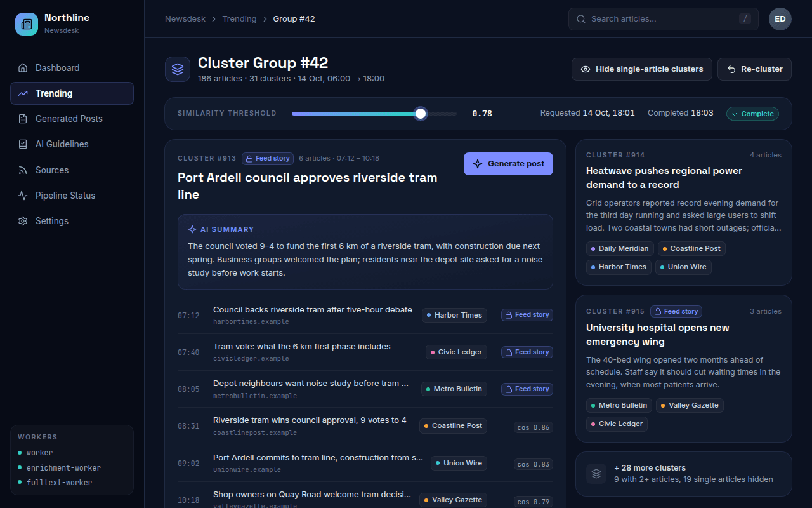
Task: Click the Trending breadcrumb link
Action: tap(239, 19)
